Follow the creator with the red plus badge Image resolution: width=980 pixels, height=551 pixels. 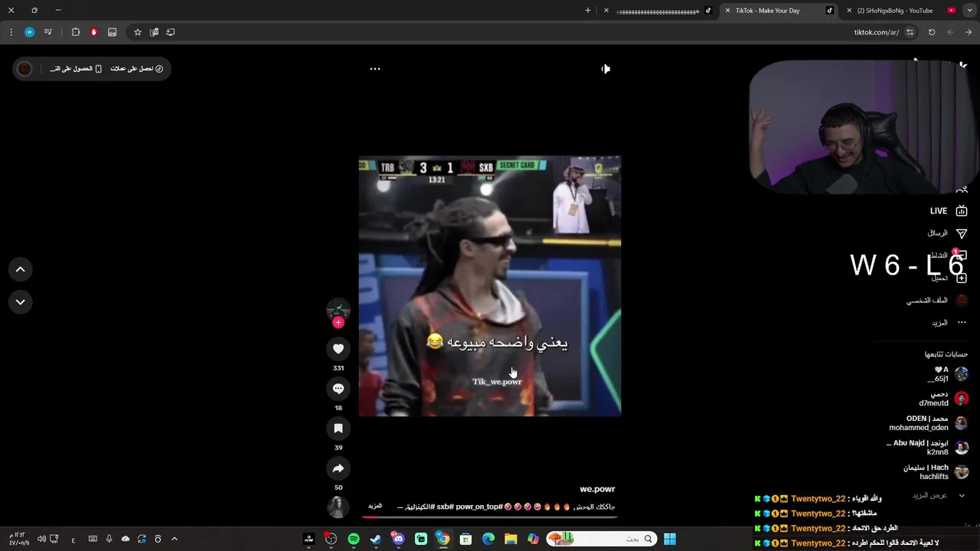click(x=338, y=322)
